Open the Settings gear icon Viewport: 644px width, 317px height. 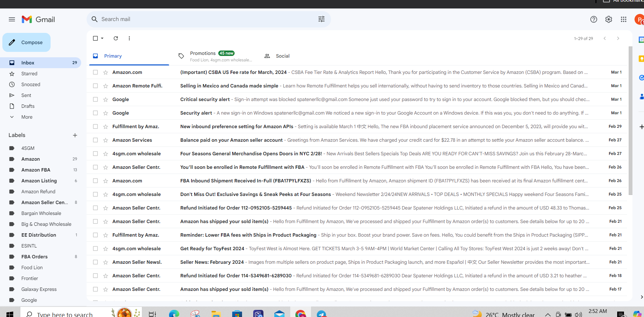coord(609,19)
